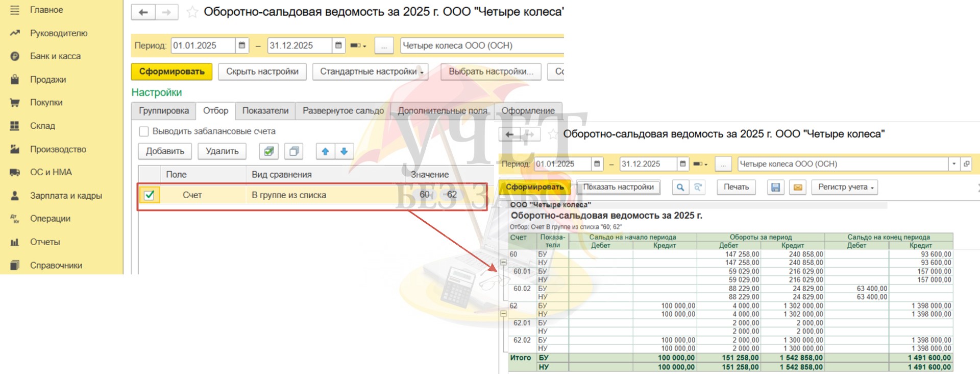Click the end date field 31.12.2025 in report window
980x374 pixels.
[x=647, y=164]
